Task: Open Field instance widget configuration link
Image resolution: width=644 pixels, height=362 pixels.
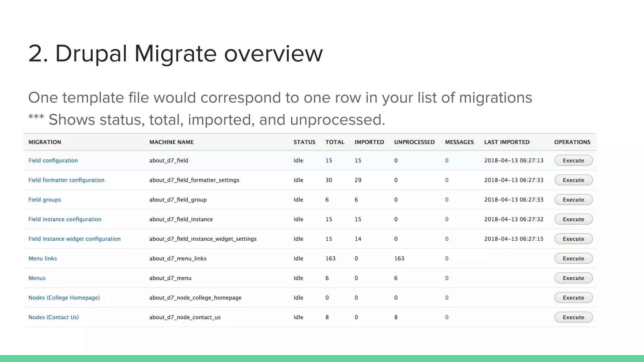Action: tap(74, 239)
